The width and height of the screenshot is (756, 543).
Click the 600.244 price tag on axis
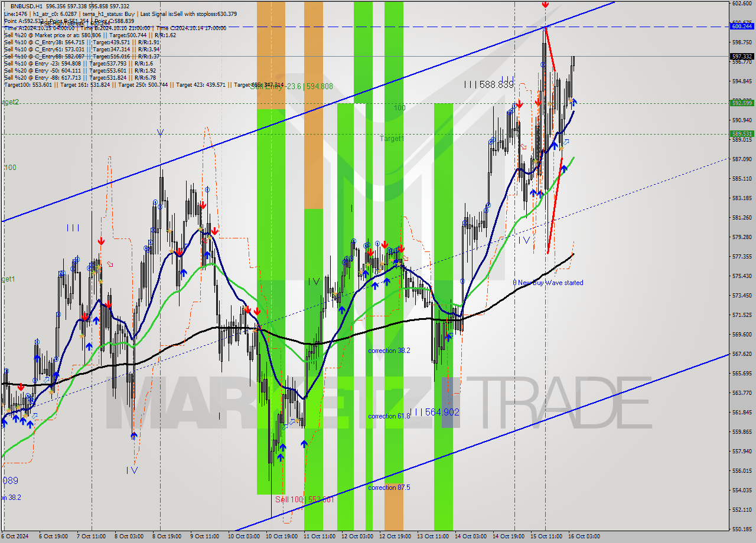click(x=742, y=26)
